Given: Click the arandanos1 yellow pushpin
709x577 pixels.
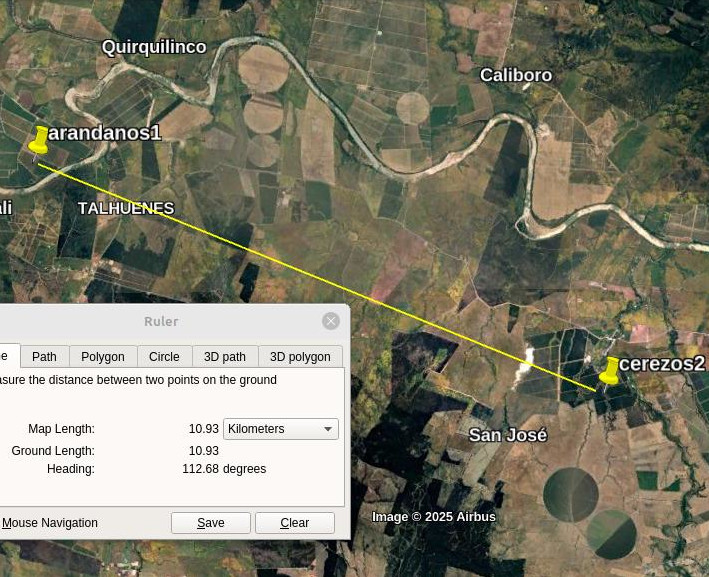Looking at the screenshot, I should tap(39, 140).
